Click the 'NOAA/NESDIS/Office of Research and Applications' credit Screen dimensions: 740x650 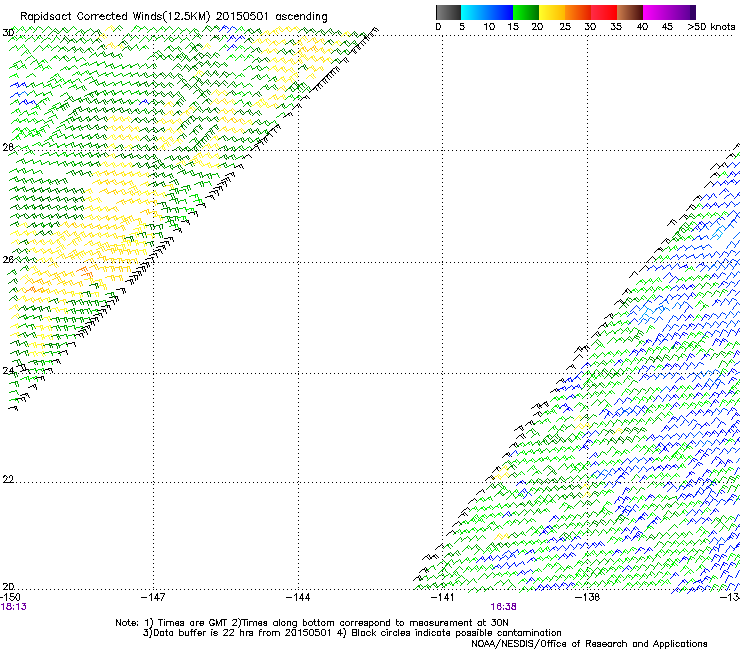pos(589,644)
